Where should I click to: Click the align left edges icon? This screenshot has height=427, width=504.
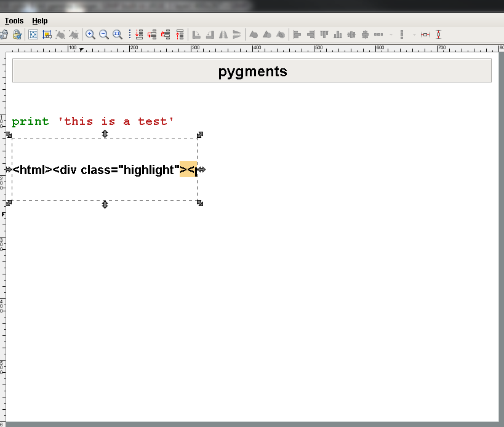(297, 34)
